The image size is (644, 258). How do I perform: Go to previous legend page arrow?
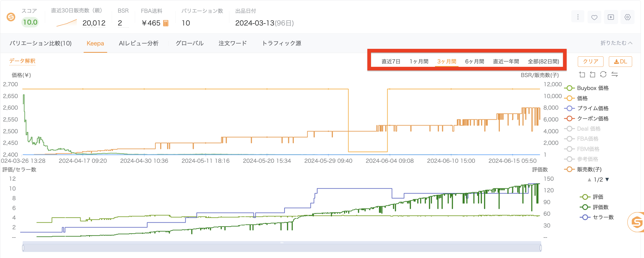[589, 180]
